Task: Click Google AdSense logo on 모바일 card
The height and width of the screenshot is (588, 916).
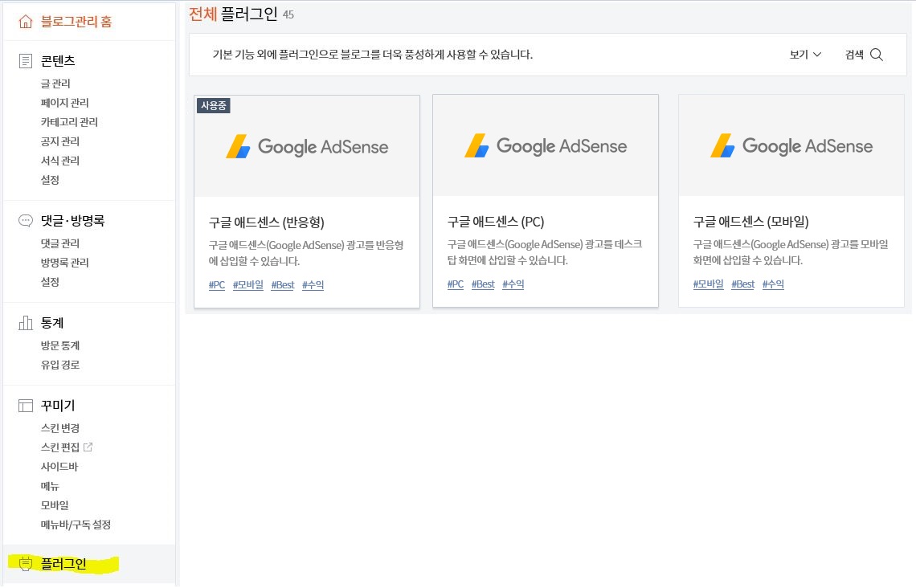Action: (791, 146)
